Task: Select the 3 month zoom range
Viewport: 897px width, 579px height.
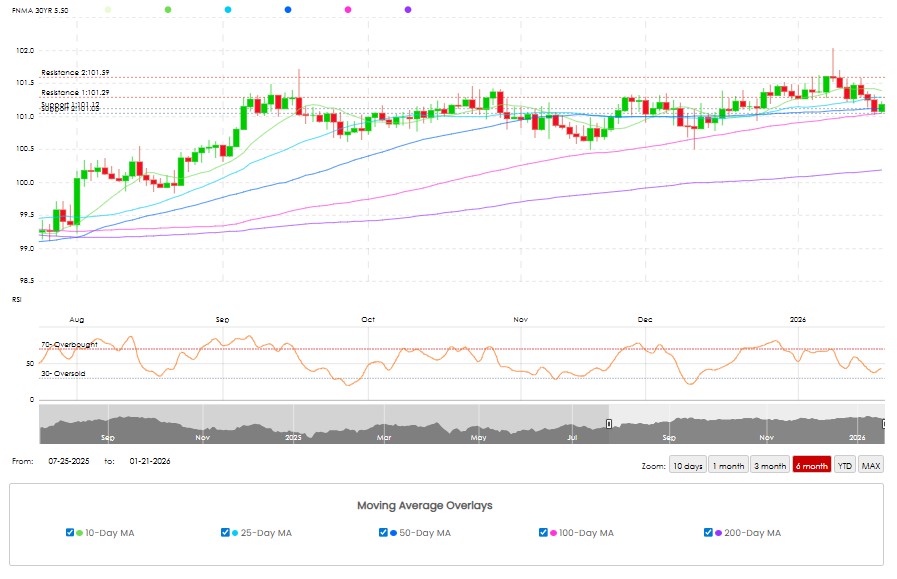Action: click(x=770, y=466)
